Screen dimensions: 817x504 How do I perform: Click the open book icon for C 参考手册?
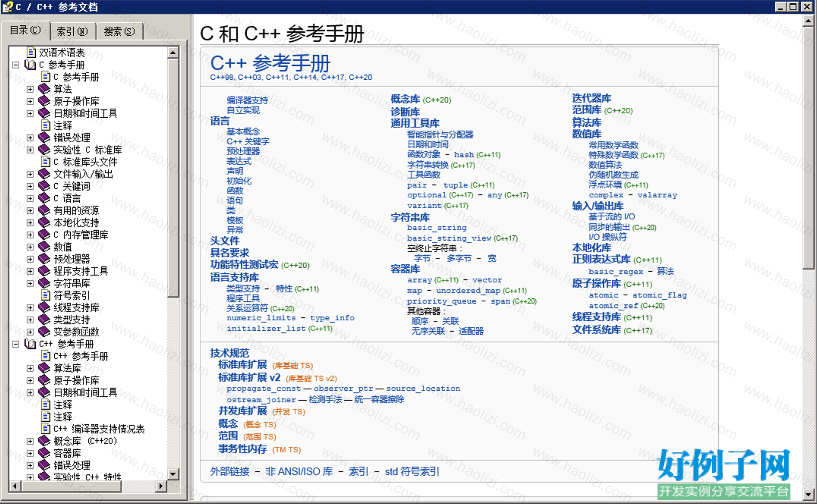click(30, 65)
